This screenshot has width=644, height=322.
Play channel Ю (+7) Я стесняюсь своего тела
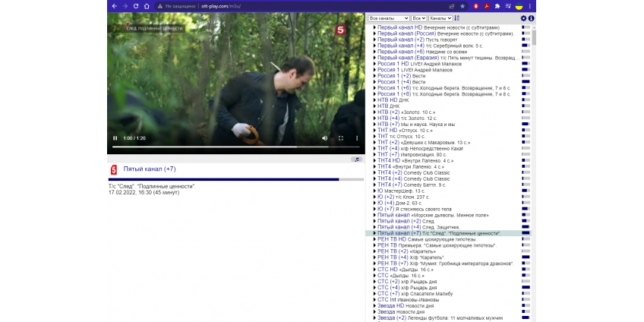pyautogui.click(x=415, y=209)
